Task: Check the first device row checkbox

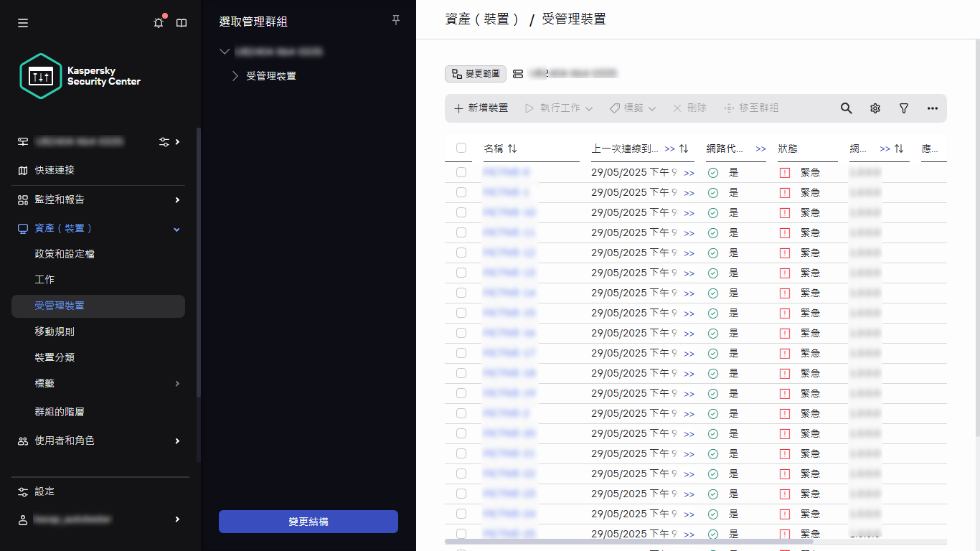Action: click(x=460, y=172)
